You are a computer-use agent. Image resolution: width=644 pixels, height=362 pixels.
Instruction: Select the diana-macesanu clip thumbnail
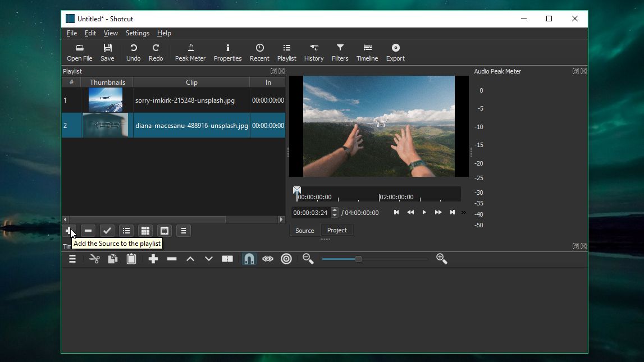[x=105, y=125]
